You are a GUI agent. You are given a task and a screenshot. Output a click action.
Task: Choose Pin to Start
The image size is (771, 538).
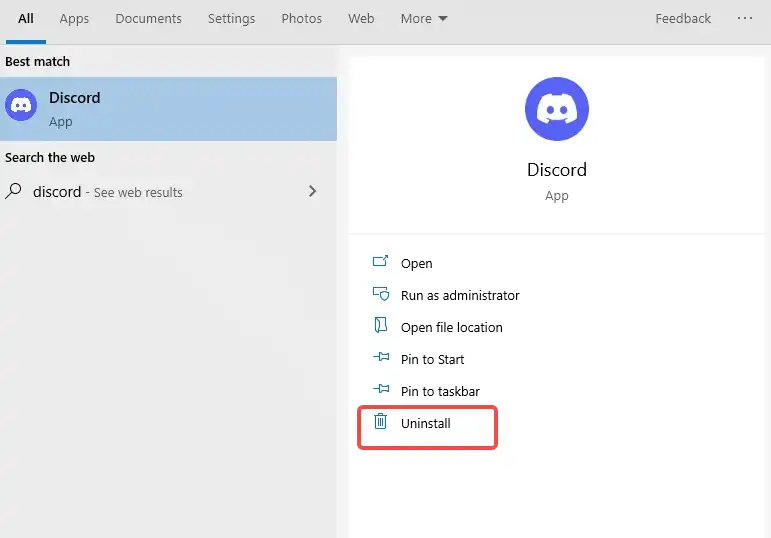tap(432, 359)
